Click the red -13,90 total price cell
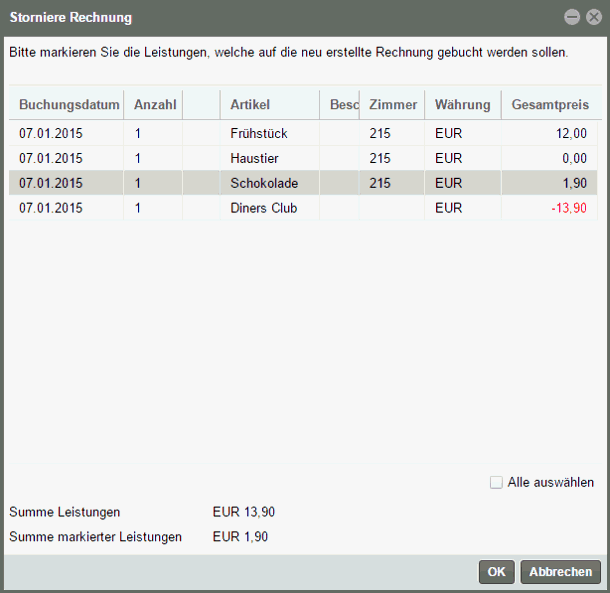This screenshot has width=610, height=593. (x=568, y=208)
